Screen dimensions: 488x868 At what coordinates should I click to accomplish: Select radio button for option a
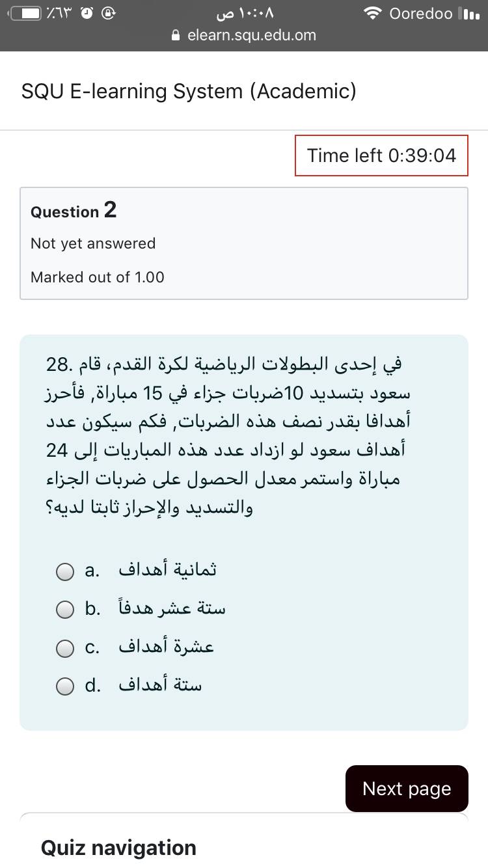click(x=65, y=572)
